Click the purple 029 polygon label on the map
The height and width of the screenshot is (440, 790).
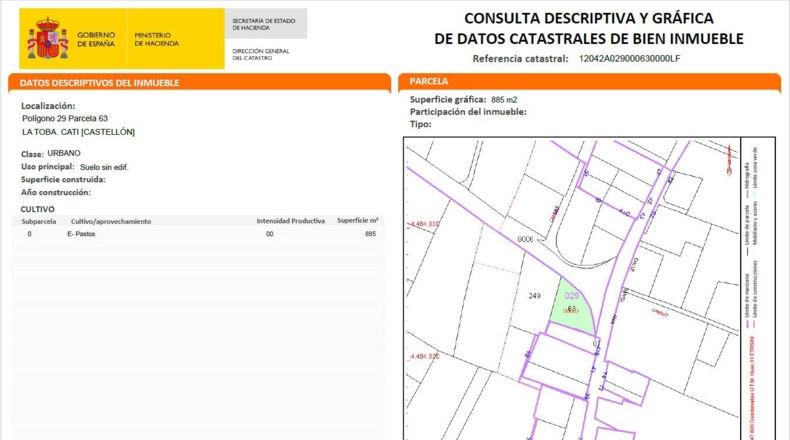click(572, 296)
